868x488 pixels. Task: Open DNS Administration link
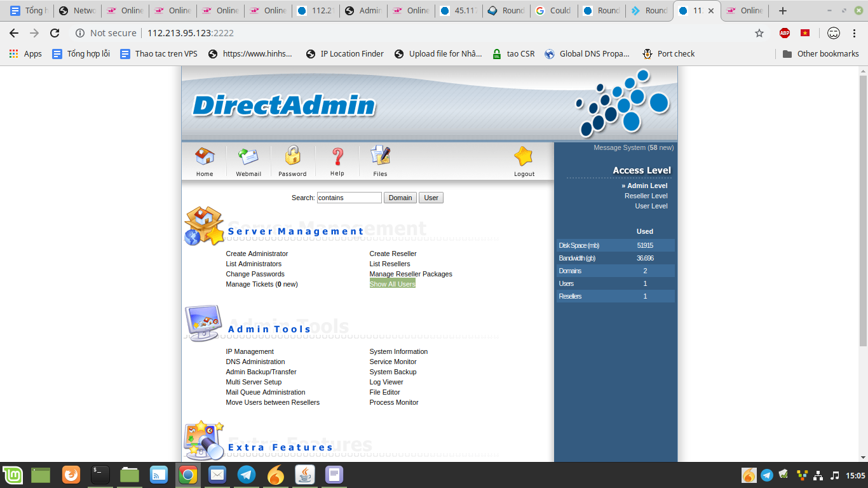255,362
